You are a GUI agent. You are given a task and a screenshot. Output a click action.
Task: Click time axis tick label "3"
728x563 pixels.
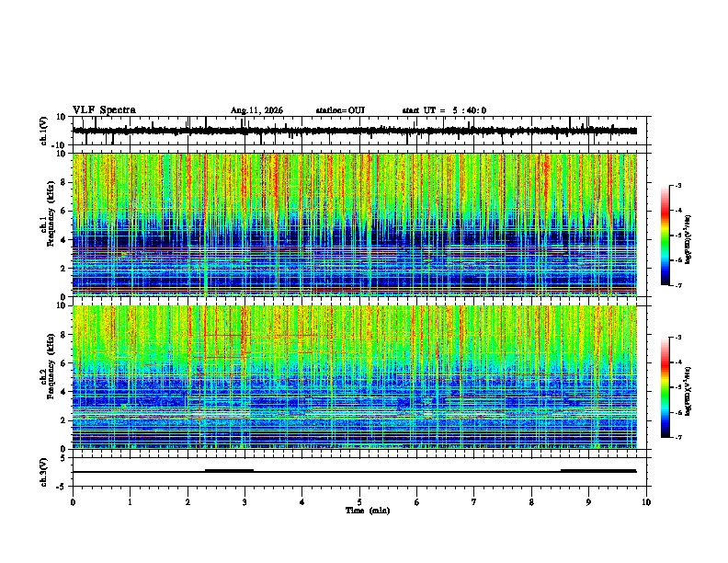point(245,502)
